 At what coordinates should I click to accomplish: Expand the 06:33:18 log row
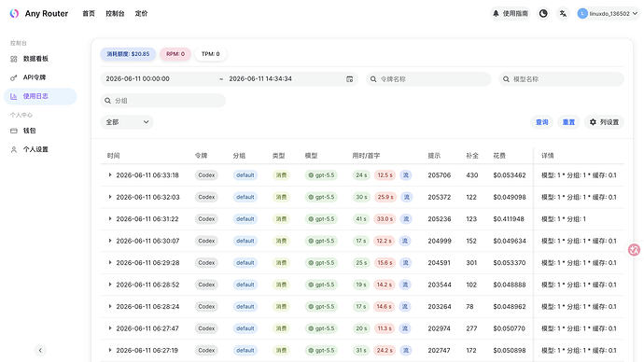110,174
